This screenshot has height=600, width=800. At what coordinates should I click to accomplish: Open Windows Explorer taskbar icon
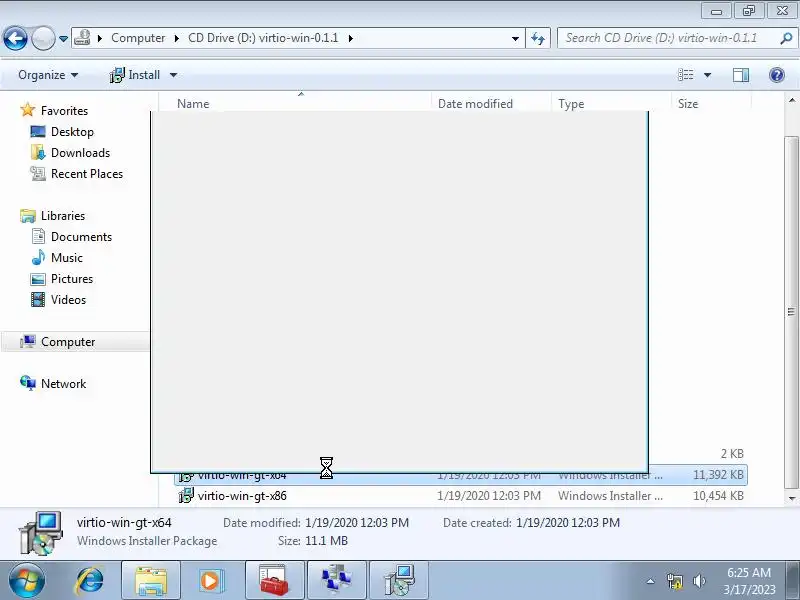click(151, 581)
